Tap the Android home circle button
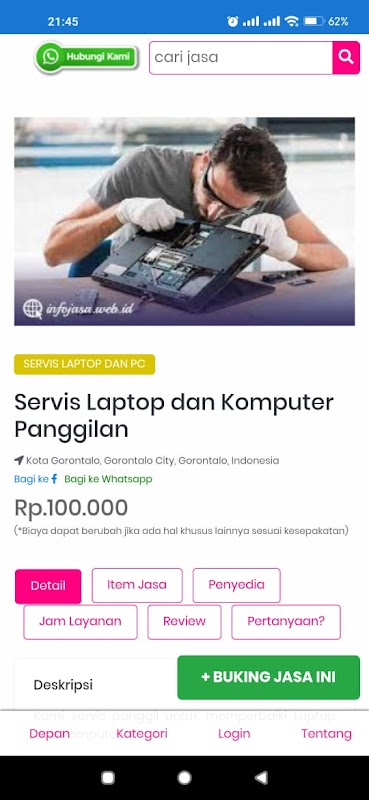The width and height of the screenshot is (369, 800). click(x=184, y=778)
